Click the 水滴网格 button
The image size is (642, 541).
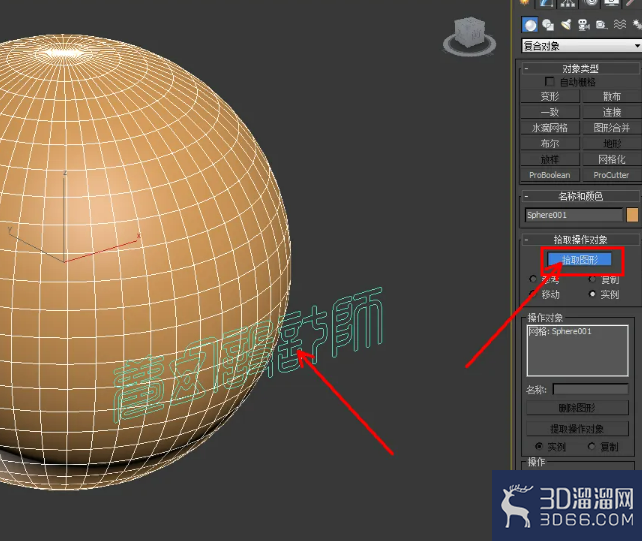pyautogui.click(x=550, y=128)
